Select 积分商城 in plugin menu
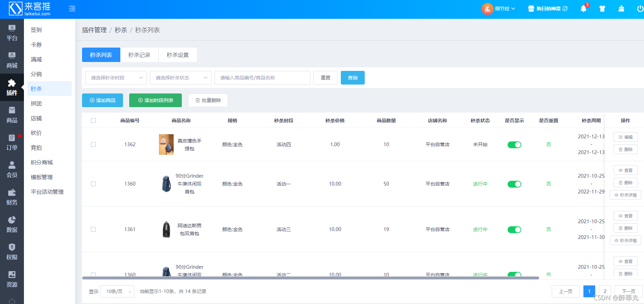 tap(50, 162)
